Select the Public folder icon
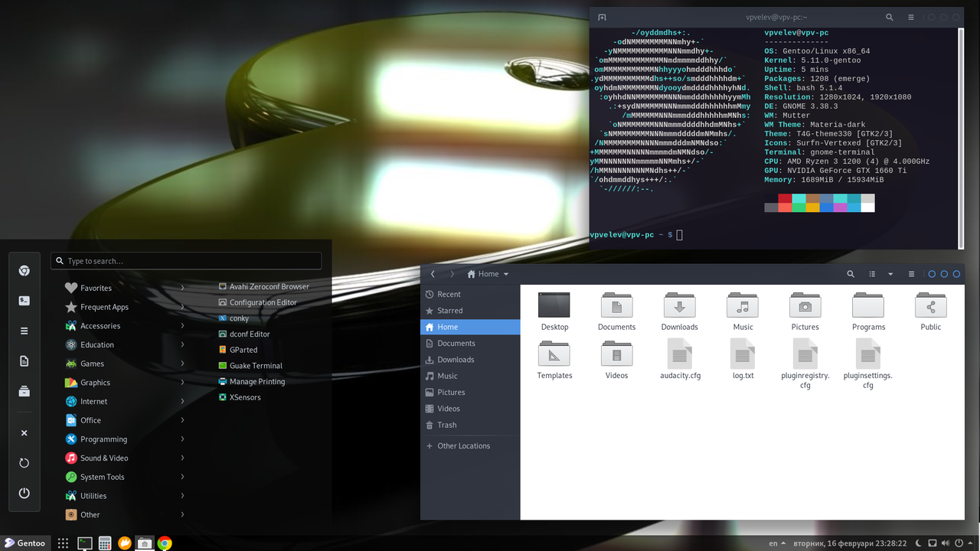Screen dimensions: 980x551 tap(931, 305)
